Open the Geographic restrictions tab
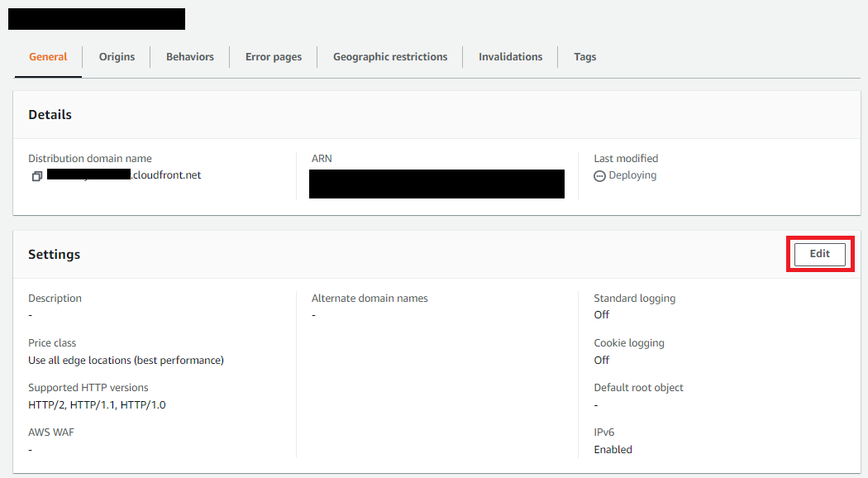Image resolution: width=868 pixels, height=478 pixels. click(x=390, y=56)
